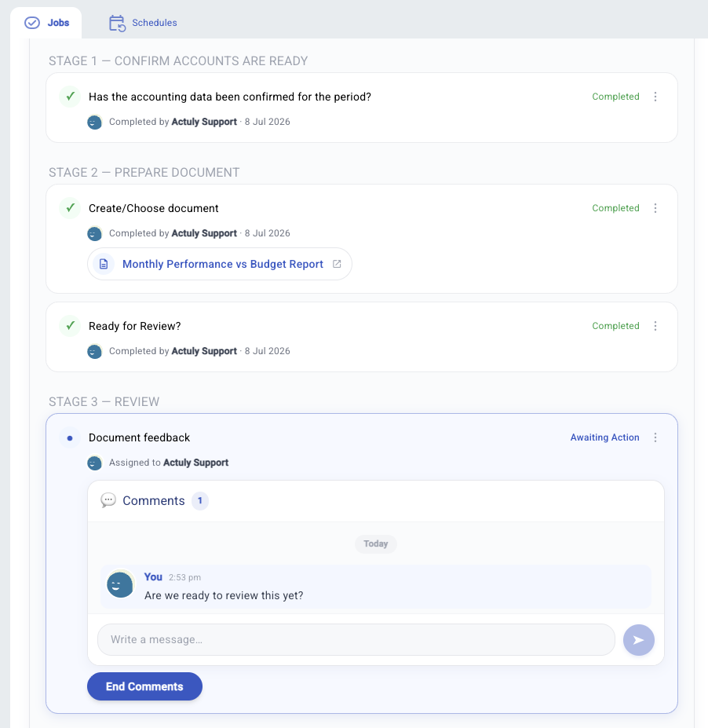Click avatar beside Assigned to Actuly Support
The width and height of the screenshot is (708, 728).
click(x=95, y=463)
